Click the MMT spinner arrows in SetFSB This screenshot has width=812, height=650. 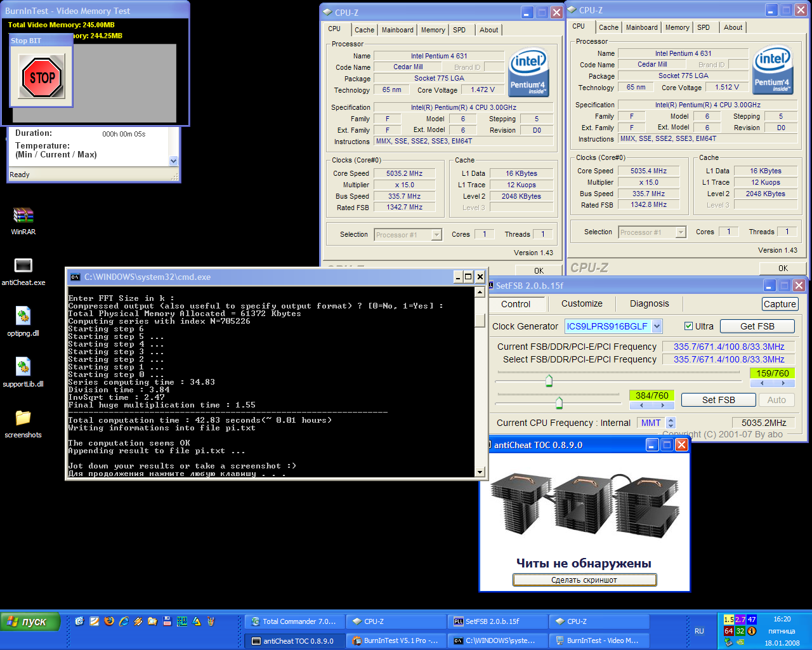click(x=671, y=423)
